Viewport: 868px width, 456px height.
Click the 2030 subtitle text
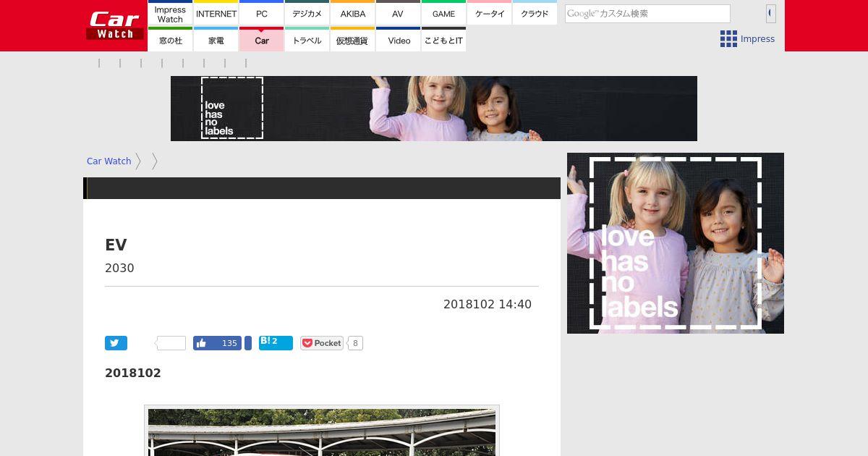coord(119,268)
